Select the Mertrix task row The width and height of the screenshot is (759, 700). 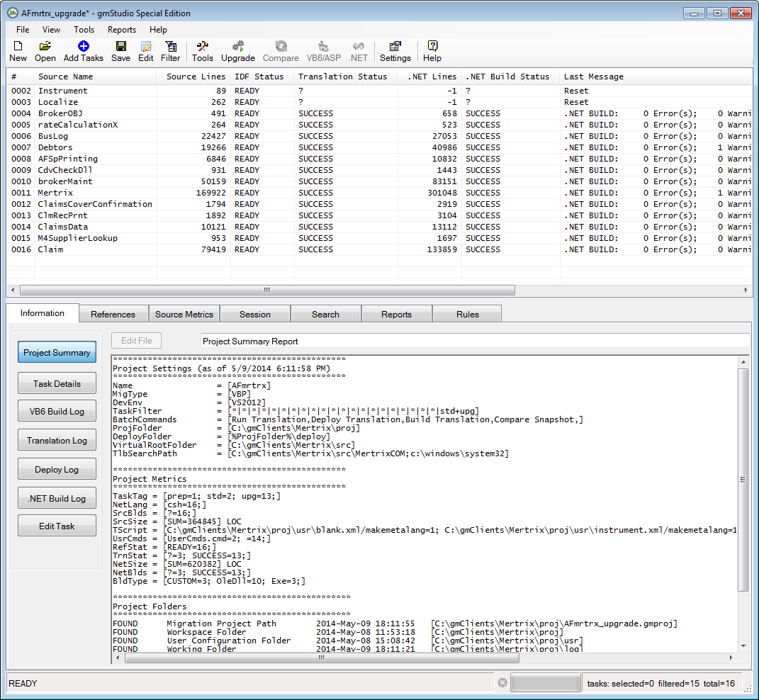coord(55,193)
